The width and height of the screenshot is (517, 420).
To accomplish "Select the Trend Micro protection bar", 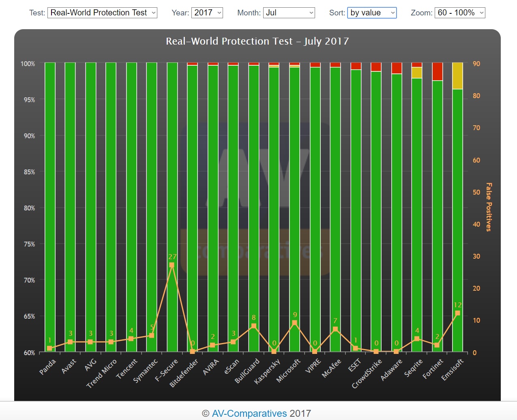I will click(x=111, y=207).
